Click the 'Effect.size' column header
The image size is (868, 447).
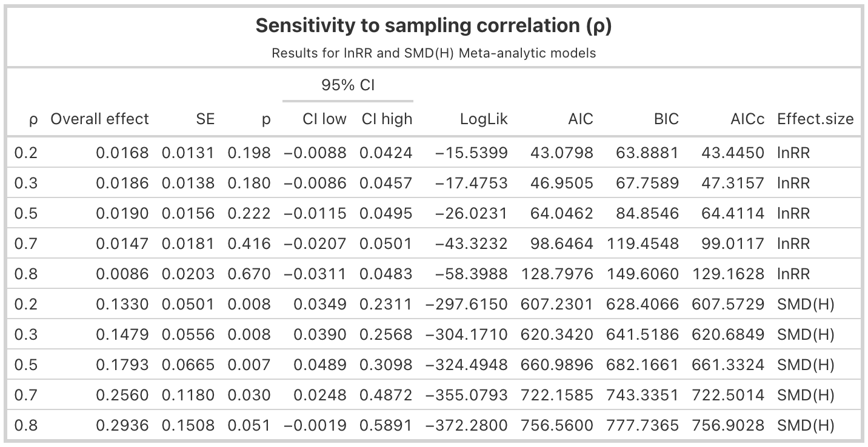(815, 119)
